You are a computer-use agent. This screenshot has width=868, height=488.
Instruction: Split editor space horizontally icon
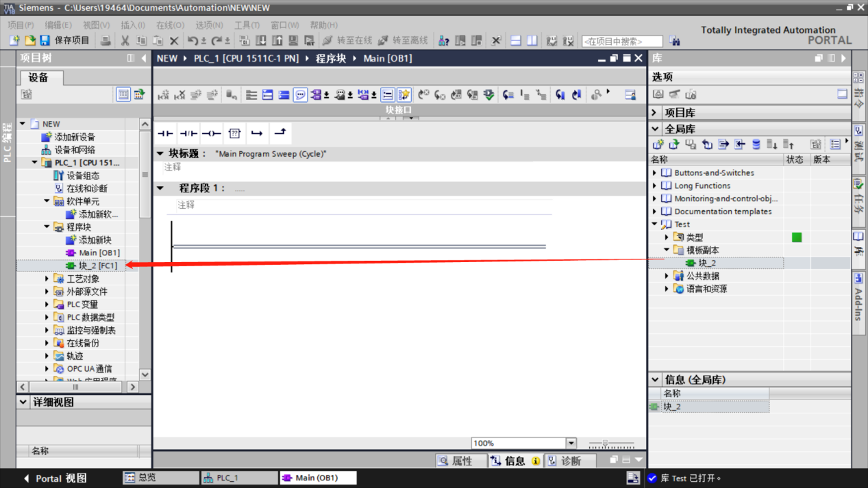517,41
